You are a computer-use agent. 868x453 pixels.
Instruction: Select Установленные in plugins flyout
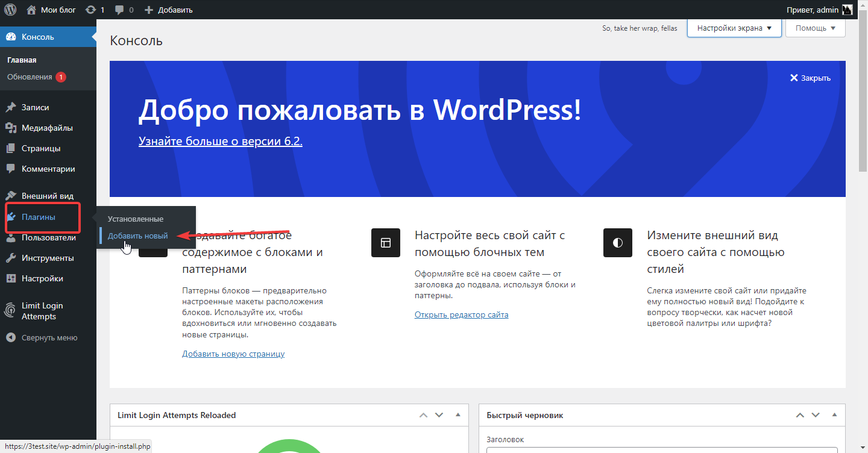[x=136, y=219]
